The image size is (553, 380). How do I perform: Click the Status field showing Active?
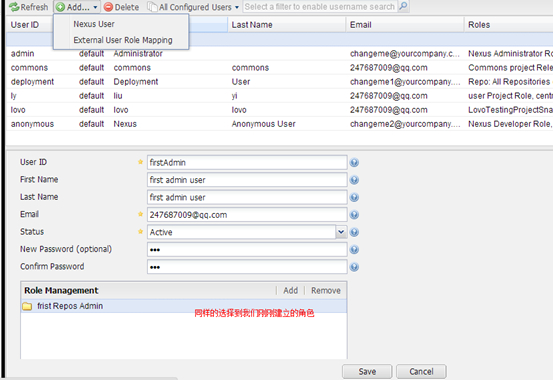241,232
